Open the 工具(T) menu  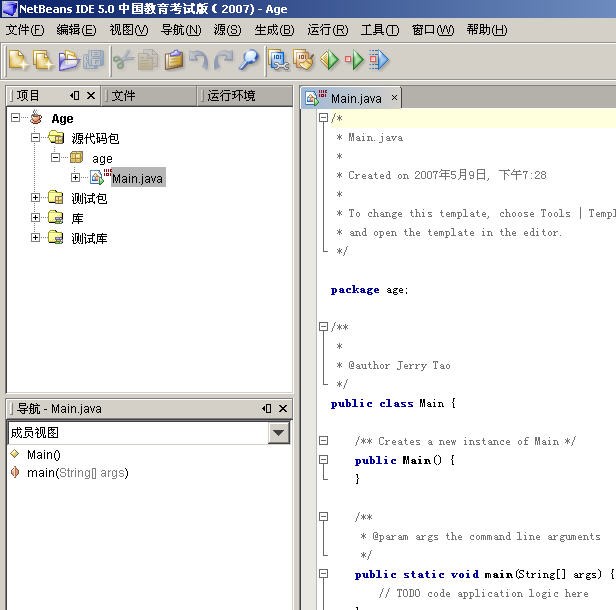click(380, 30)
